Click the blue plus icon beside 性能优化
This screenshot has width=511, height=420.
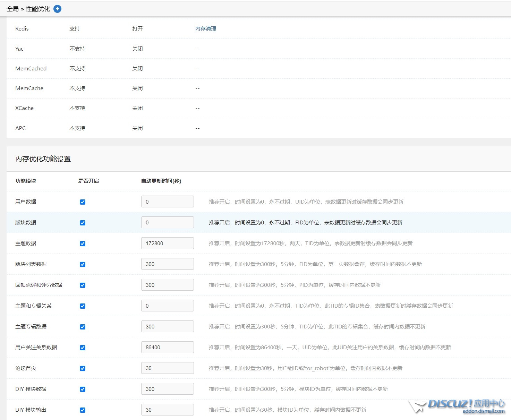tap(58, 9)
